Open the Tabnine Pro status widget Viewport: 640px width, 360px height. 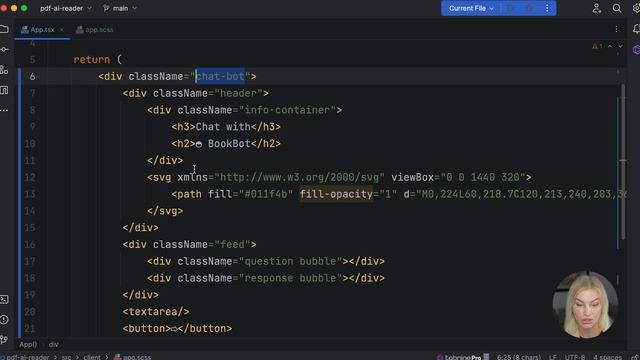462,357
